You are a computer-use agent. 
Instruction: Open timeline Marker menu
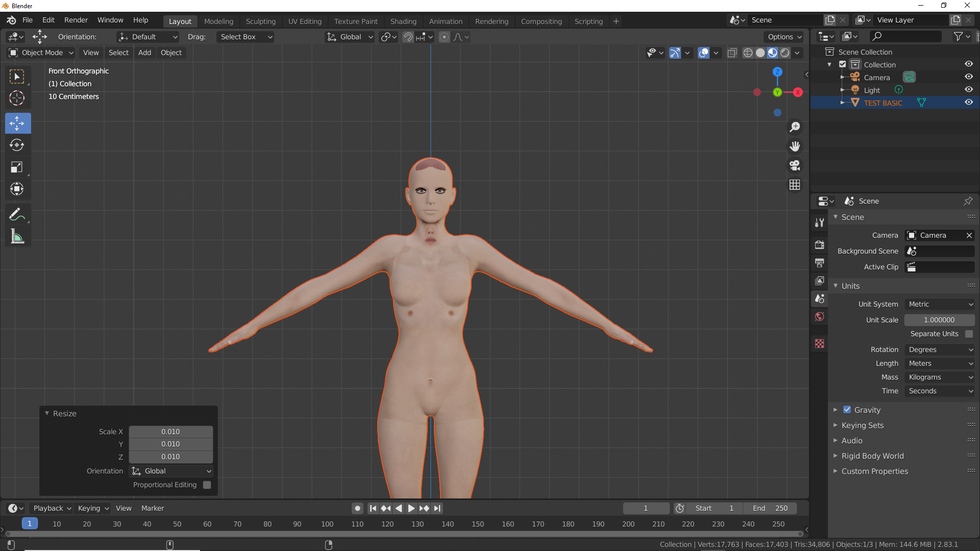pos(153,508)
